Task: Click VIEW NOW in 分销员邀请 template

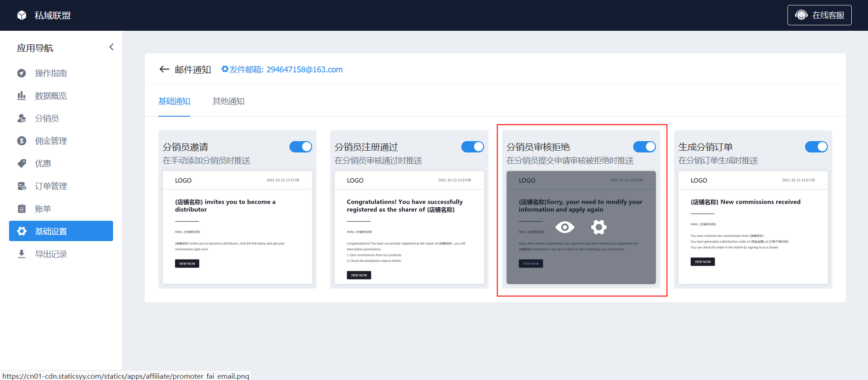Action: coord(187,264)
